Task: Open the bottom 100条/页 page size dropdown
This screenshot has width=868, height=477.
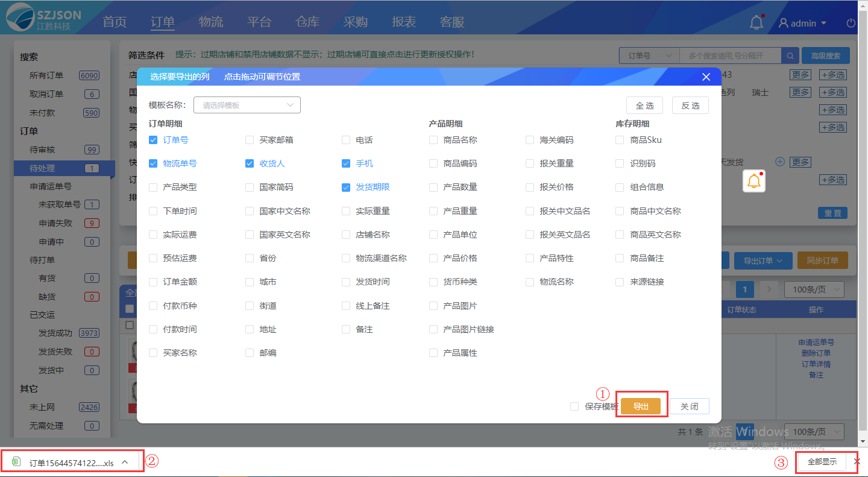Action: coord(814,432)
